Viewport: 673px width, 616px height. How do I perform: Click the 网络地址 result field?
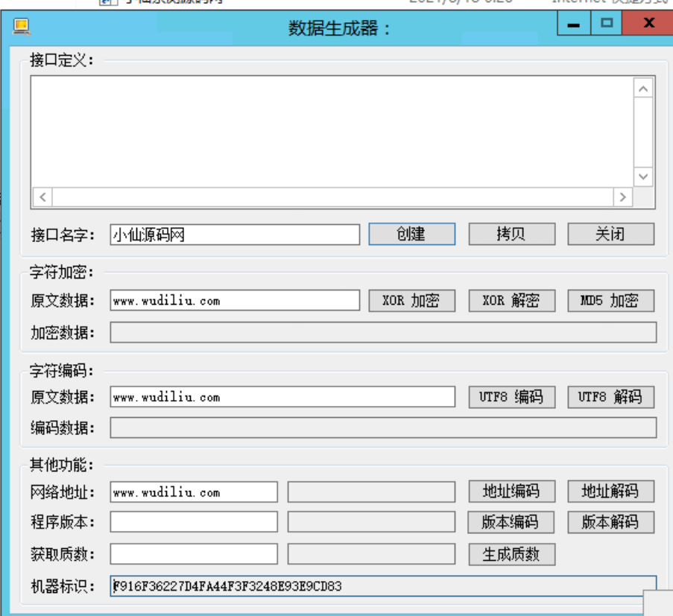tap(371, 492)
